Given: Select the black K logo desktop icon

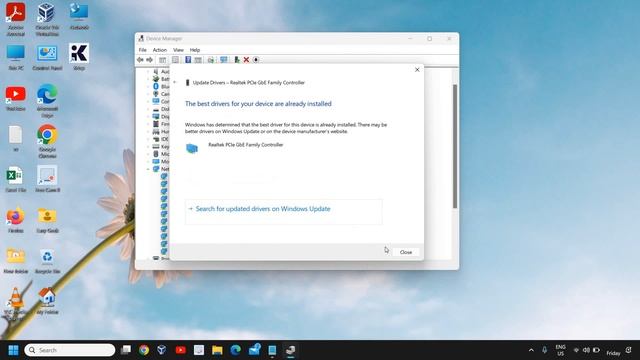Looking at the screenshot, I should click(x=79, y=57).
